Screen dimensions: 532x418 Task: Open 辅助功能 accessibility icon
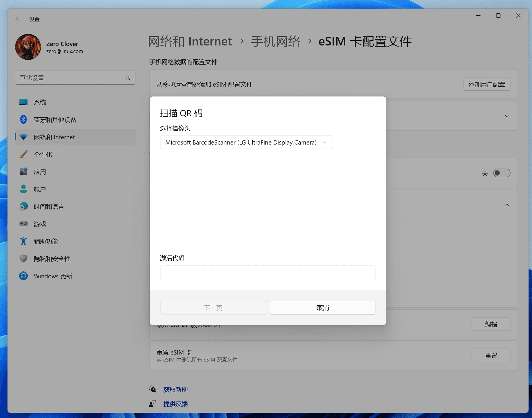(23, 241)
